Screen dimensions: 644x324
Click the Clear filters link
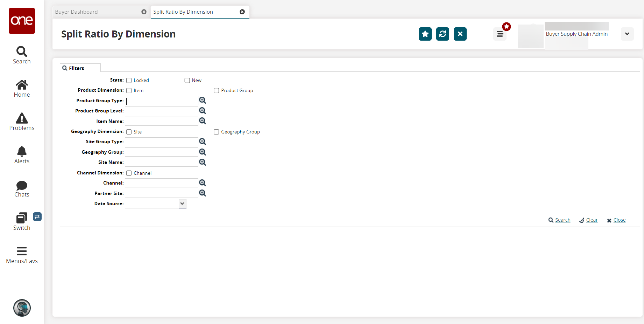(x=592, y=220)
